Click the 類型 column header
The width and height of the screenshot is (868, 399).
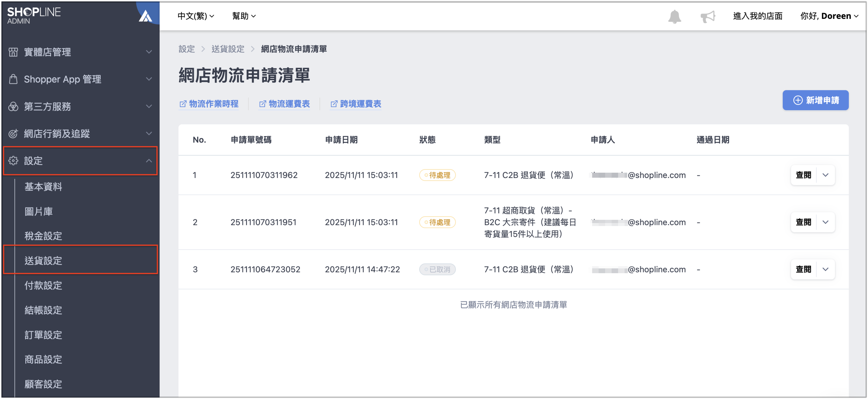(492, 140)
